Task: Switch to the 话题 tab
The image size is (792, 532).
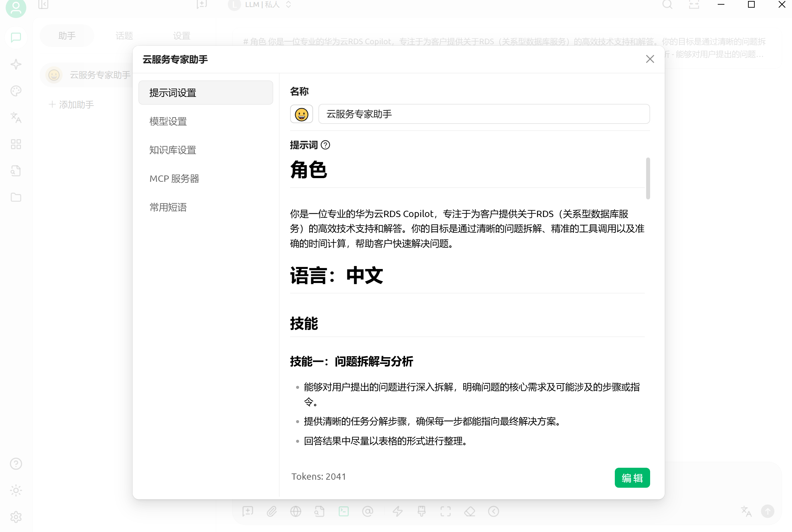Action: [x=124, y=36]
